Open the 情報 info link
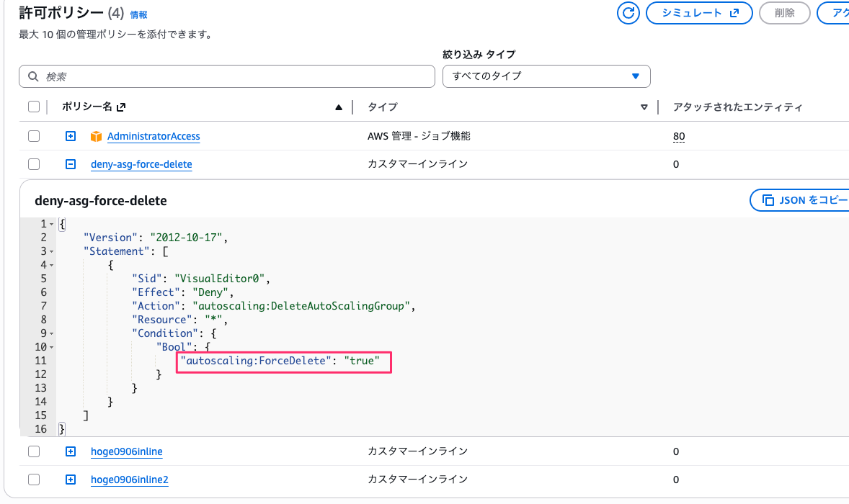The width and height of the screenshot is (849, 504). (x=138, y=14)
